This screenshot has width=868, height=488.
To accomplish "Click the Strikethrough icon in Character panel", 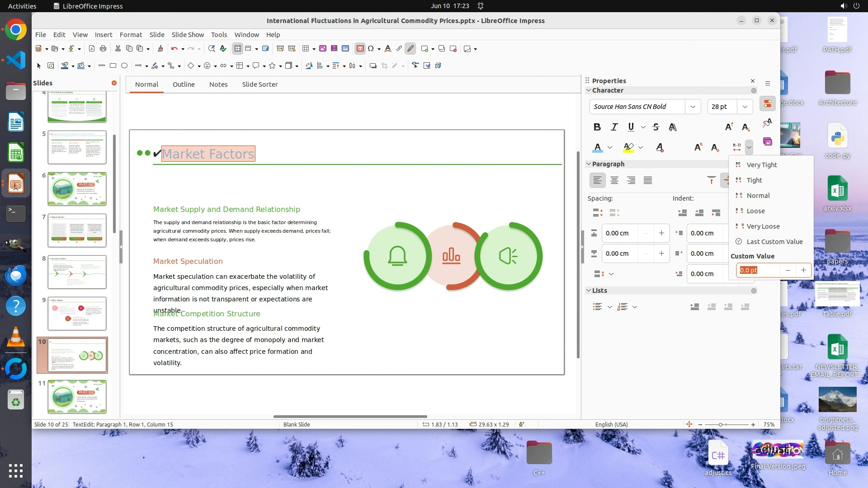I will click(x=656, y=127).
